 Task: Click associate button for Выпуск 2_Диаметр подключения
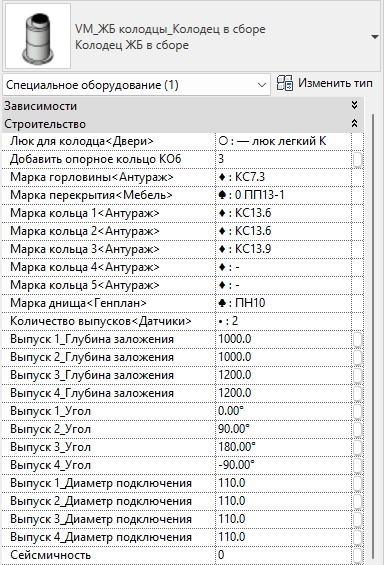point(357,501)
